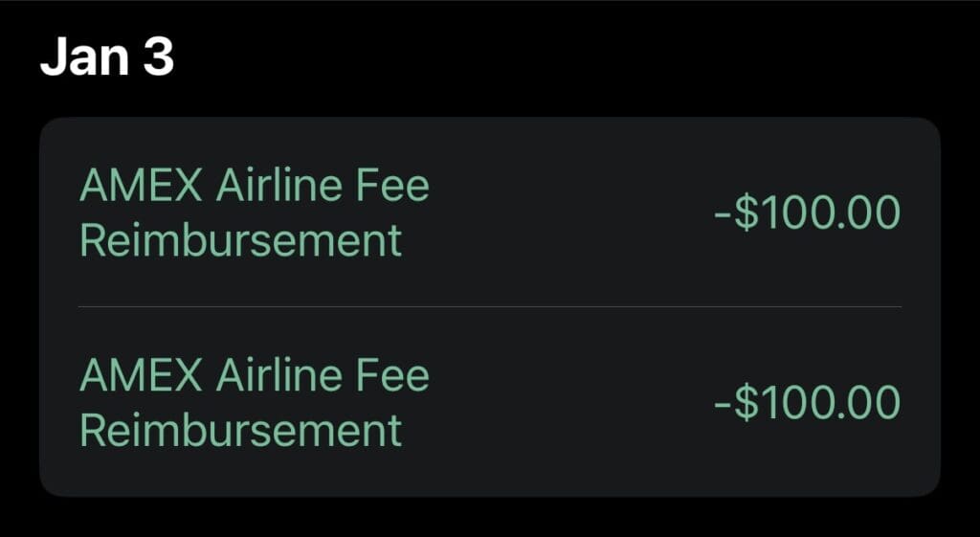
Task: Select the word Reimbursement in the top transaction
Action: pyautogui.click(x=240, y=240)
